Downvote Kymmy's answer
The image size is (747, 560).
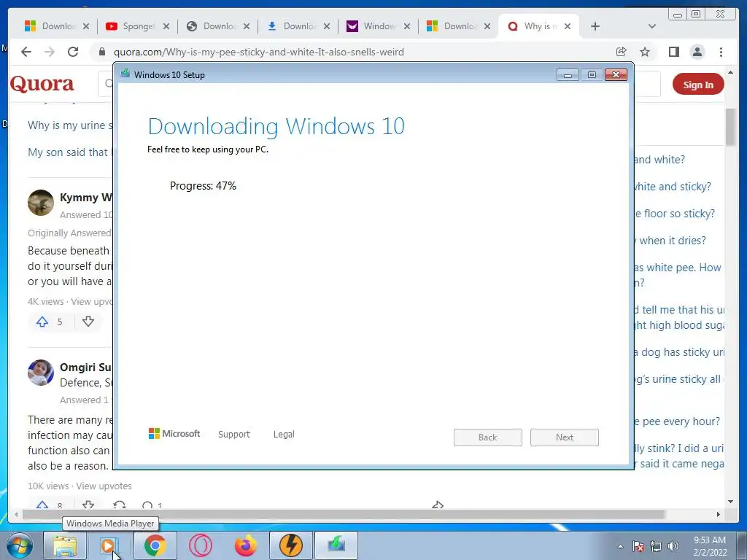coord(88,322)
